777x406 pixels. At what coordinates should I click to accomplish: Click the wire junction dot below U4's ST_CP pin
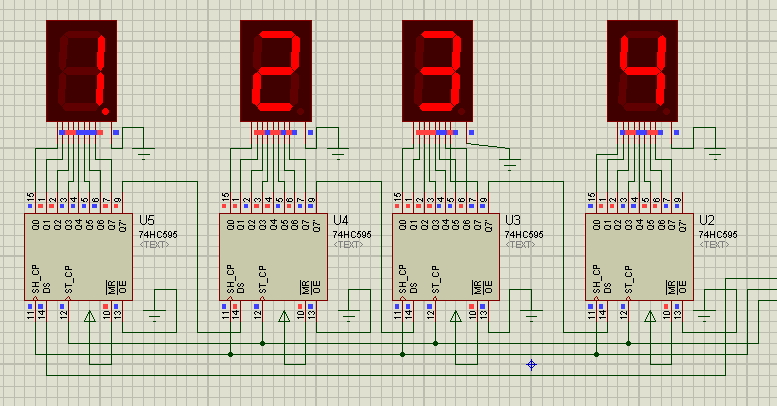pyautogui.click(x=263, y=343)
